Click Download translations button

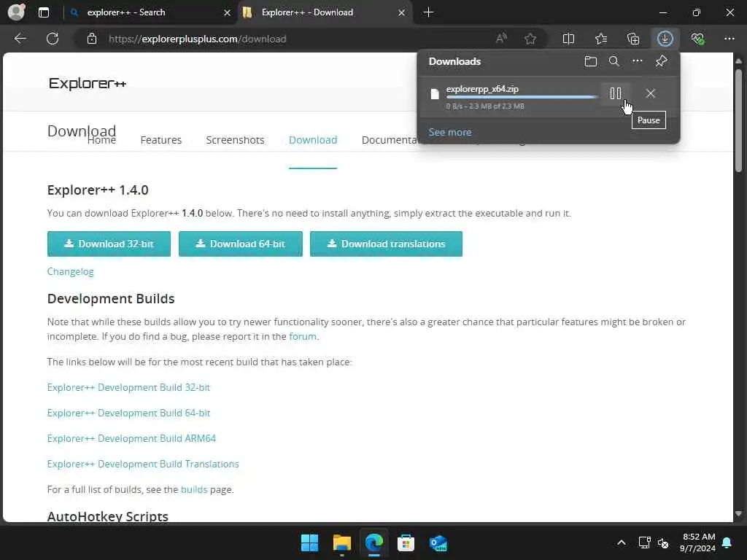click(x=386, y=244)
